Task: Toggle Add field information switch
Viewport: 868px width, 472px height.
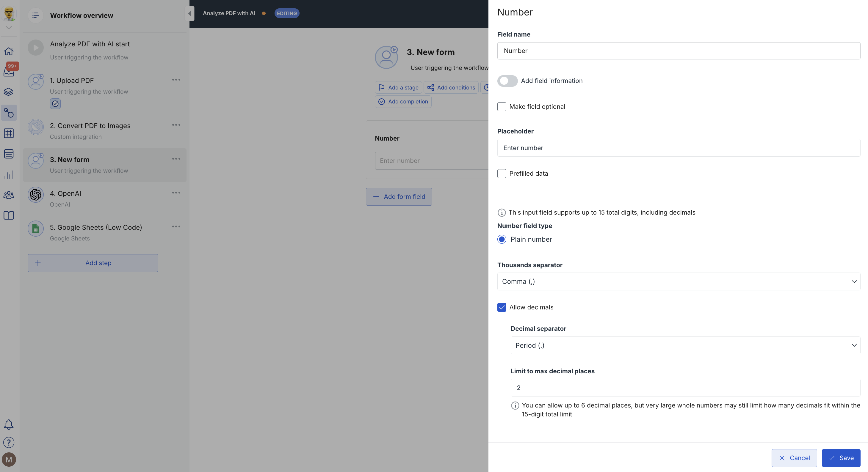Action: 507,81
